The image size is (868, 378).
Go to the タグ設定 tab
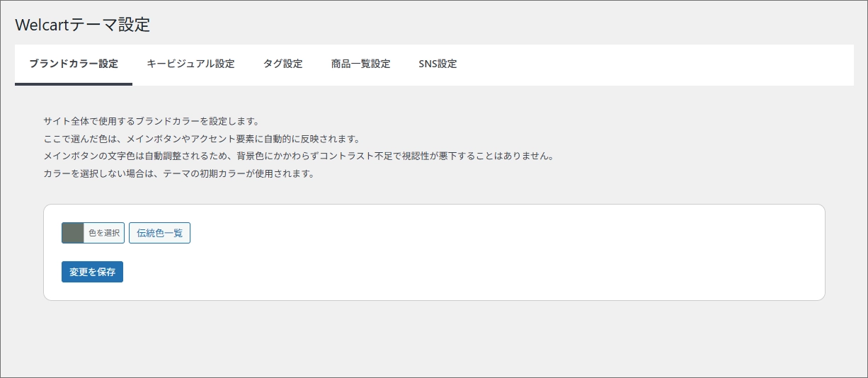point(283,64)
